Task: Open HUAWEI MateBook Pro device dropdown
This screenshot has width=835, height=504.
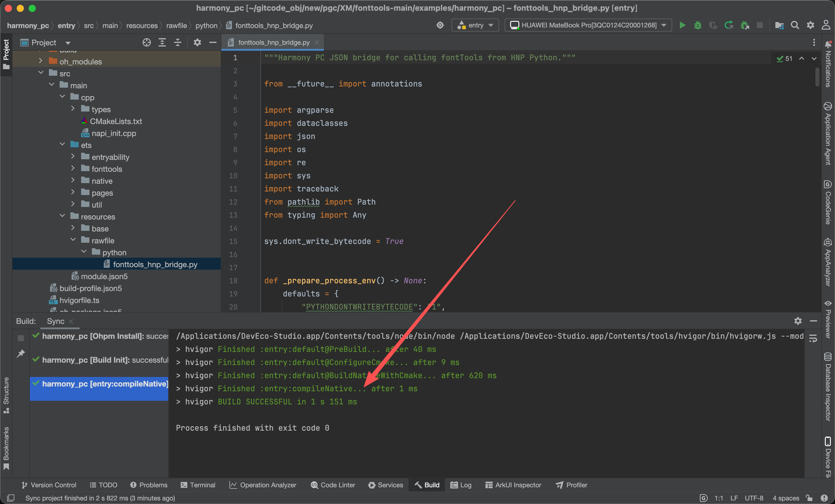Action: click(x=588, y=25)
